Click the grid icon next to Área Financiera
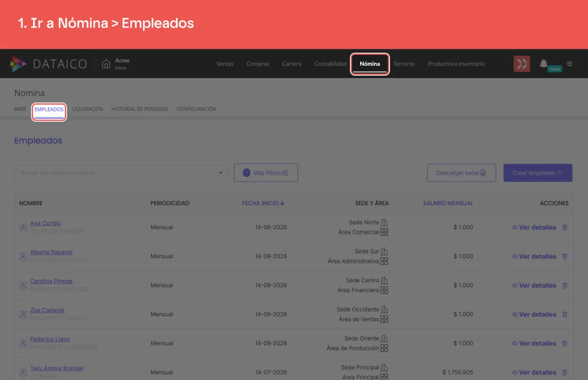The height and width of the screenshot is (380, 588). (384, 290)
